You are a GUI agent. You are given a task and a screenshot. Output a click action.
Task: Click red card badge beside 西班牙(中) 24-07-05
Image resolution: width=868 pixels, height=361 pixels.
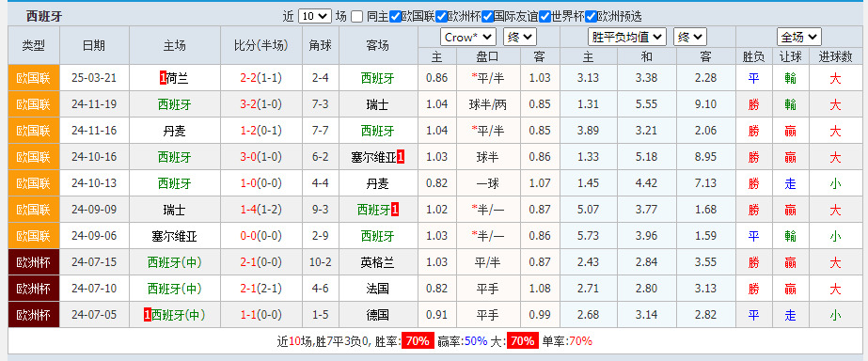tap(148, 315)
